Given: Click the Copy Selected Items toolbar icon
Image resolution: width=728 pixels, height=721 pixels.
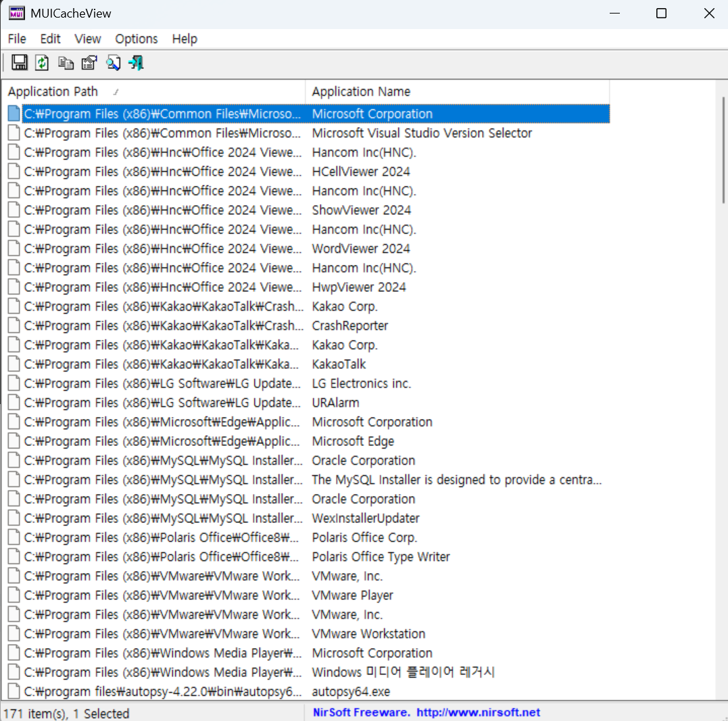Looking at the screenshot, I should [66, 63].
